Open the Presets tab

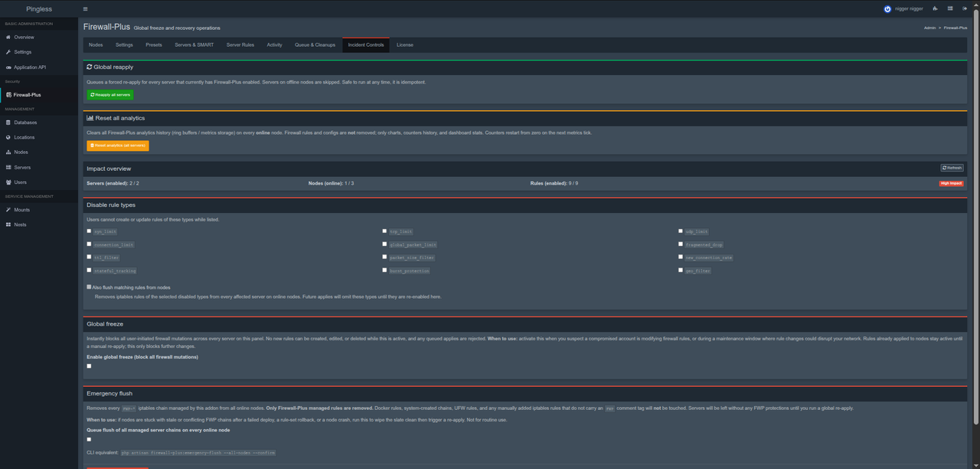coord(154,44)
